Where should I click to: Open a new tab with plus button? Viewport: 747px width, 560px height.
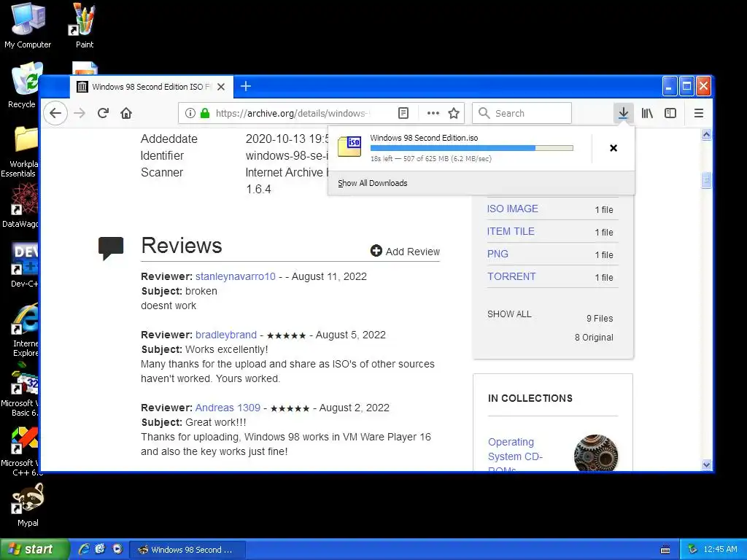click(246, 87)
